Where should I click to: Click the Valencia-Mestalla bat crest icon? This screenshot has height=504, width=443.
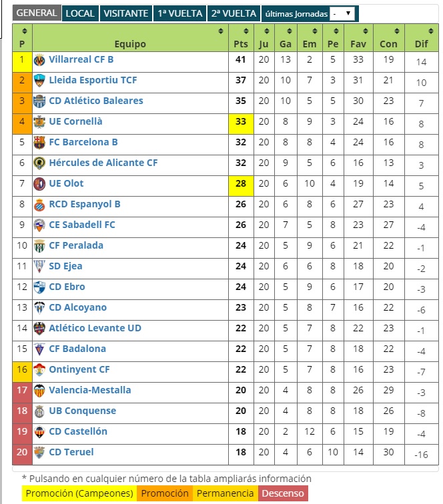[39, 391]
